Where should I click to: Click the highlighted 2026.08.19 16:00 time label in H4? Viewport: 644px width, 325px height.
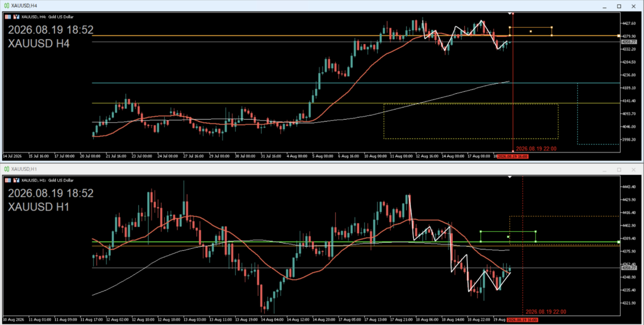[513, 156]
